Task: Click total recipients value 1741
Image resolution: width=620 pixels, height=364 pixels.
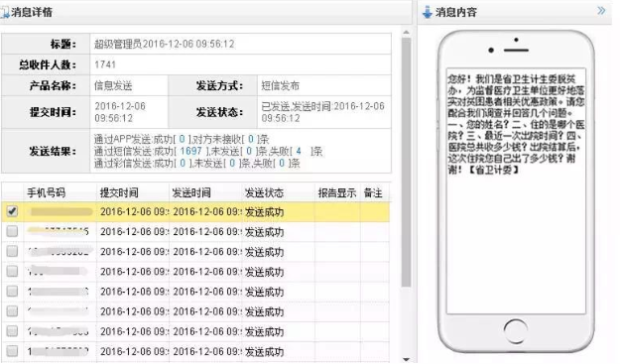Action: pos(105,64)
